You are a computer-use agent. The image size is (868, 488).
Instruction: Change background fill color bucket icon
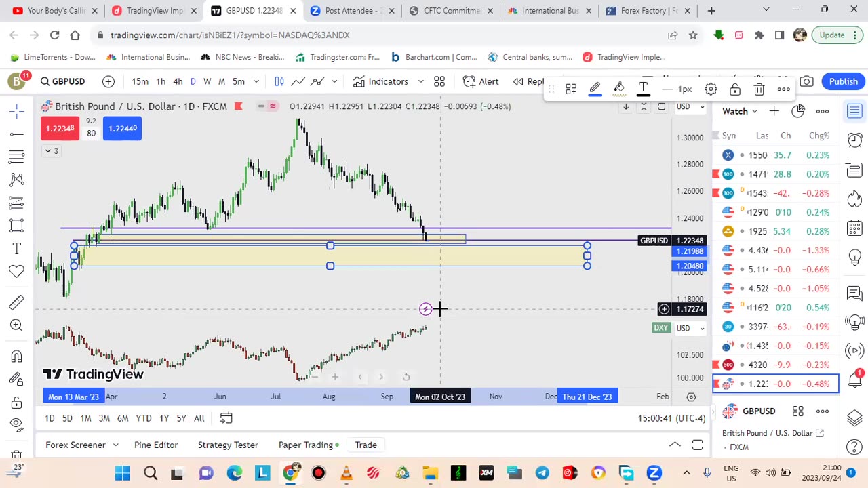619,89
